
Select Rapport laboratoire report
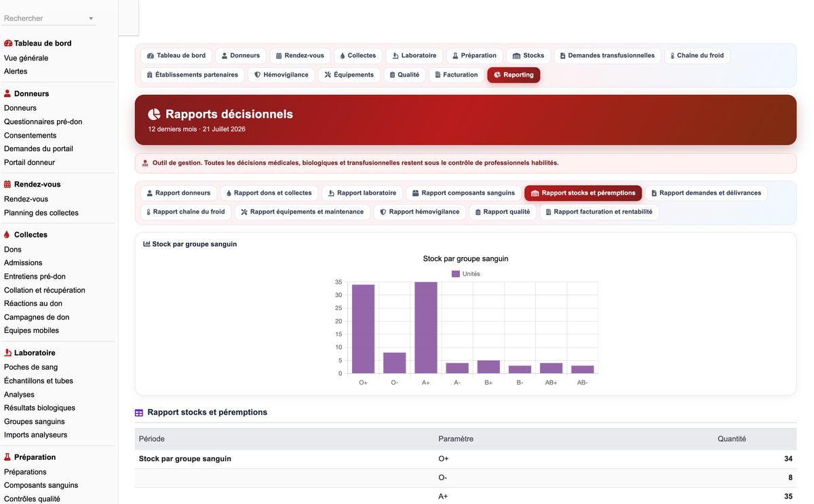[362, 193]
